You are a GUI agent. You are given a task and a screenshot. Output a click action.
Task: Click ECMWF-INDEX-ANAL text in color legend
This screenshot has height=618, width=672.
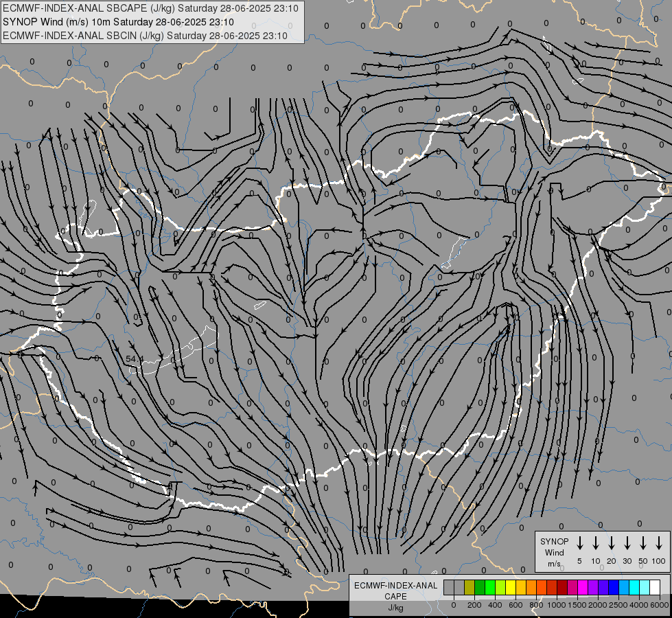click(395, 586)
